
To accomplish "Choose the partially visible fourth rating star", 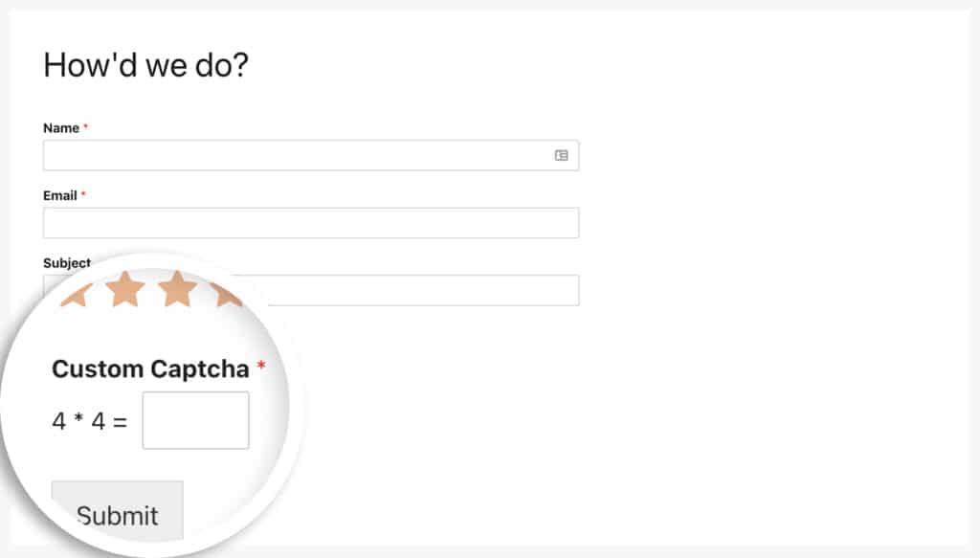I will pos(225,294).
